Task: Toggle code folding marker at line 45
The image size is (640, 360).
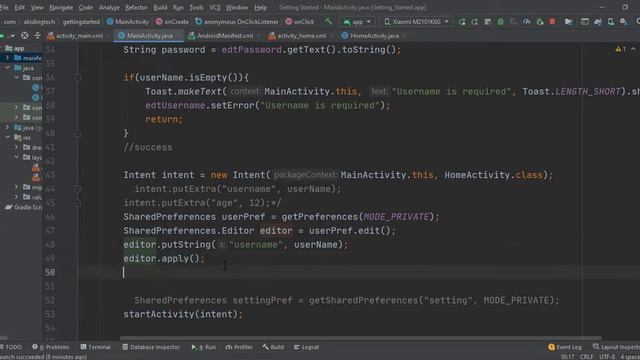Action: (x=78, y=202)
